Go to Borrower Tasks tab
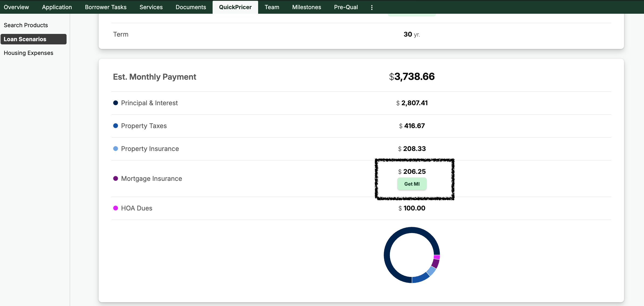Screen dimensions: 644x306 coord(106,7)
